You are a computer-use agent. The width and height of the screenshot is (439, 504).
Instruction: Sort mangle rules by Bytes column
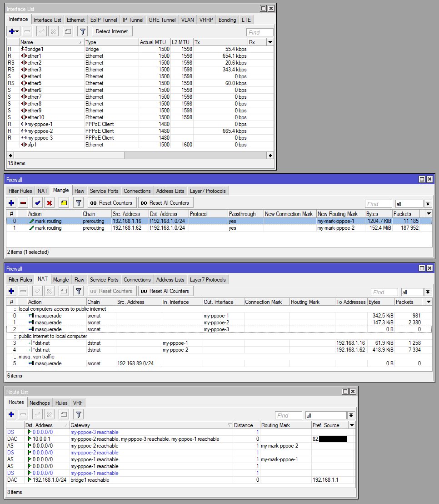tap(378, 214)
